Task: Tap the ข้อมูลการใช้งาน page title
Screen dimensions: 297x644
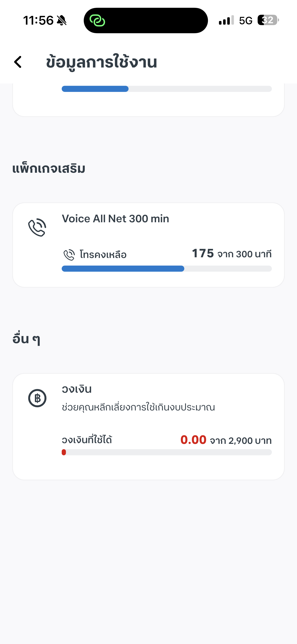Action: point(102,62)
